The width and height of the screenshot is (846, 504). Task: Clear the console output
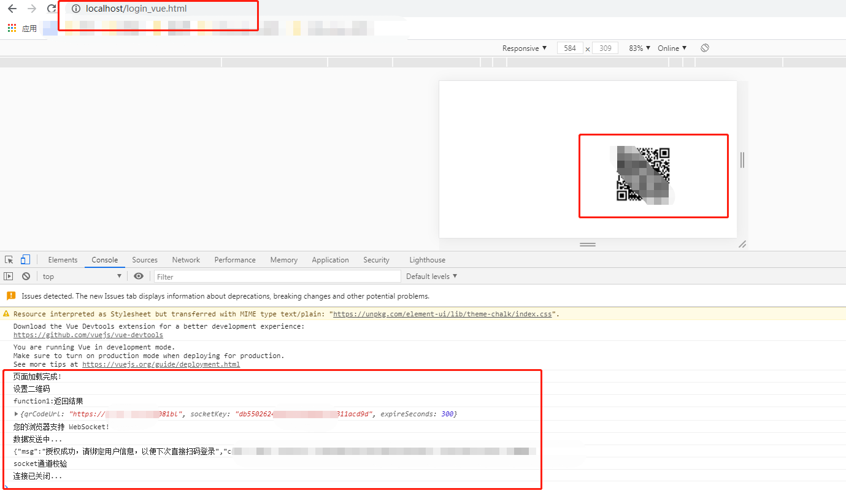(x=26, y=277)
